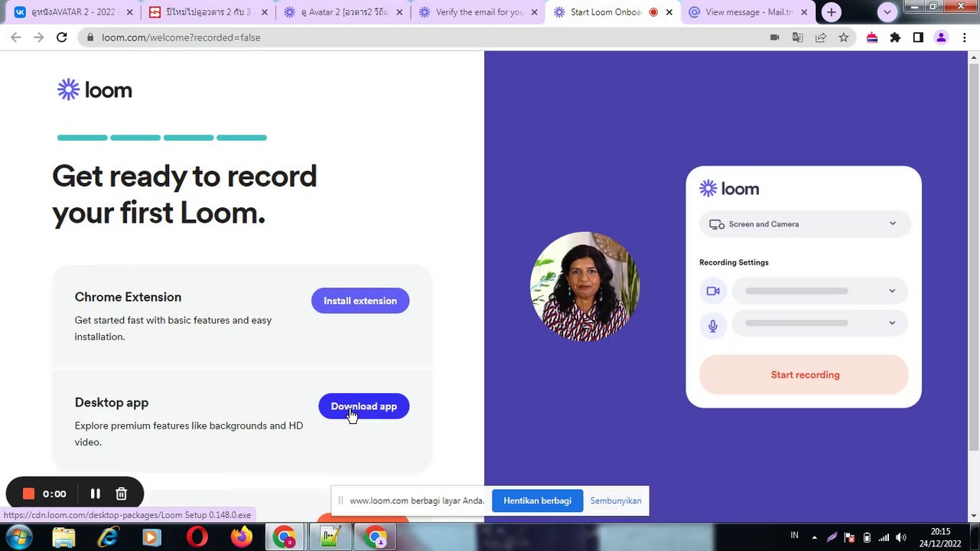The height and width of the screenshot is (551, 980).
Task: Close the View message tab
Action: click(x=804, y=12)
